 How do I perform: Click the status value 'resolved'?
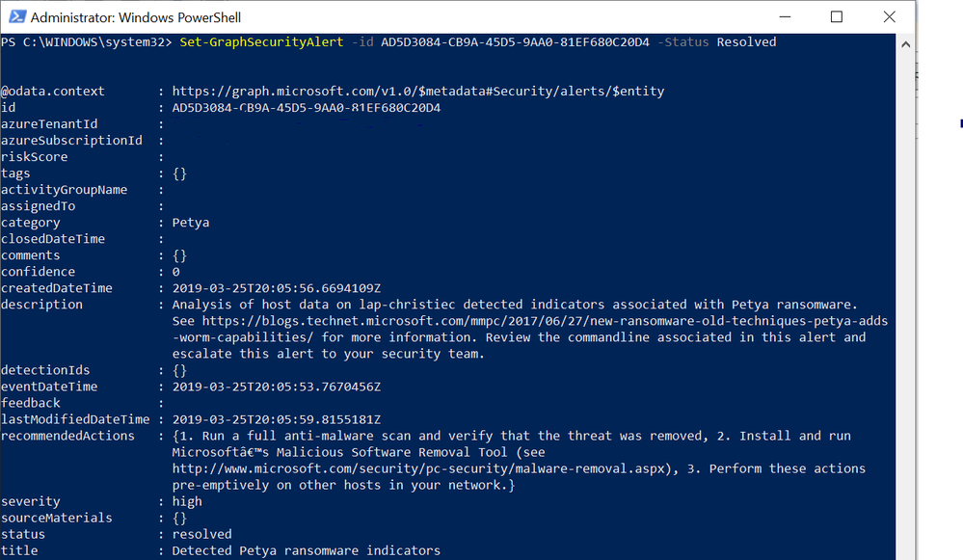tap(201, 534)
